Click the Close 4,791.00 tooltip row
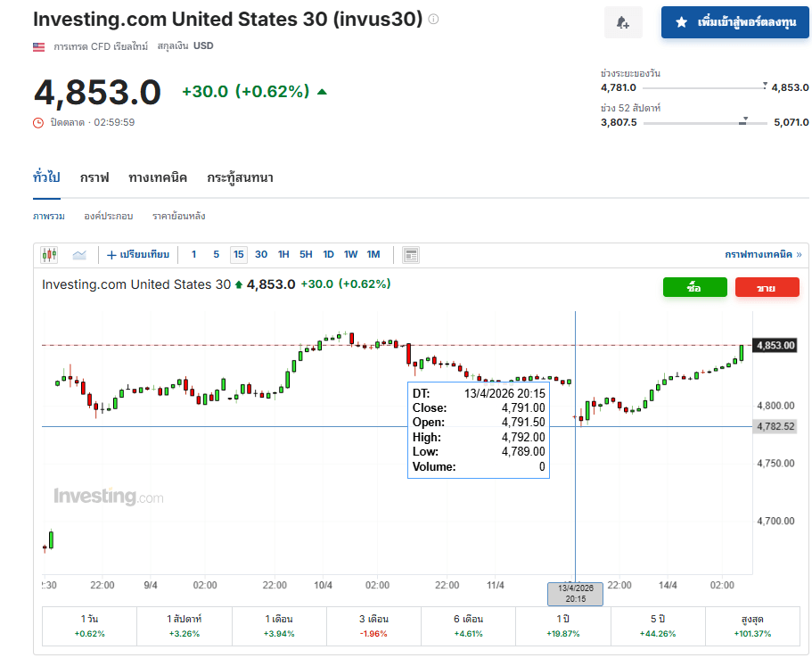812x658 pixels. coord(479,408)
